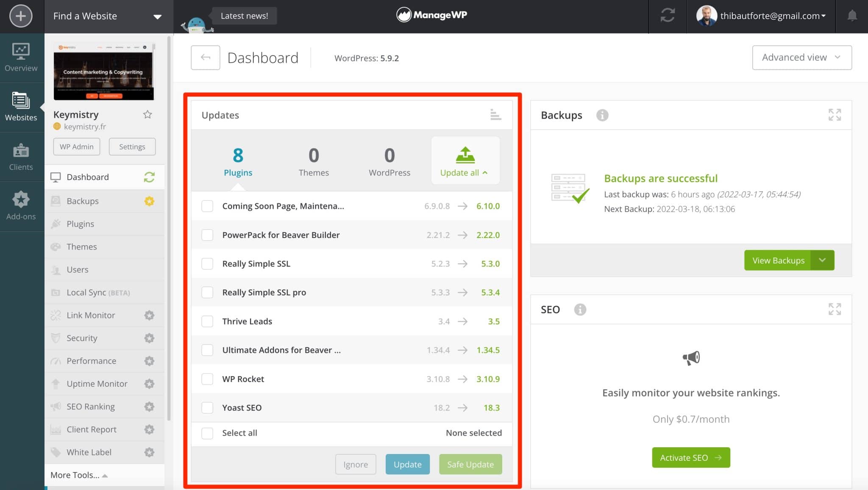The width and height of the screenshot is (868, 490).
Task: Open the Security section in sidebar
Action: point(82,338)
